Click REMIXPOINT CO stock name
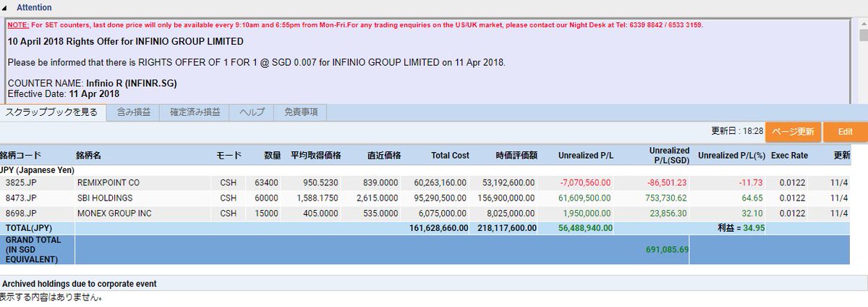The image size is (868, 307). point(109,183)
